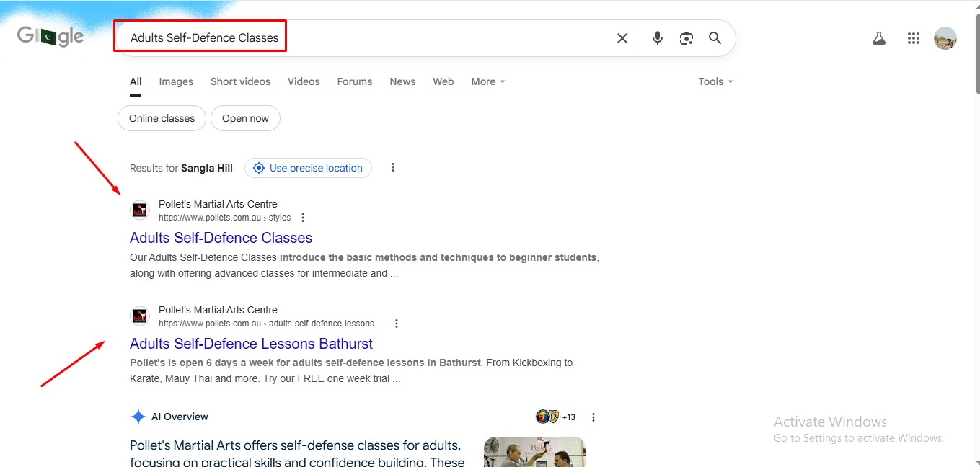Switch to the Images tab
The image size is (980, 467).
[176, 81]
